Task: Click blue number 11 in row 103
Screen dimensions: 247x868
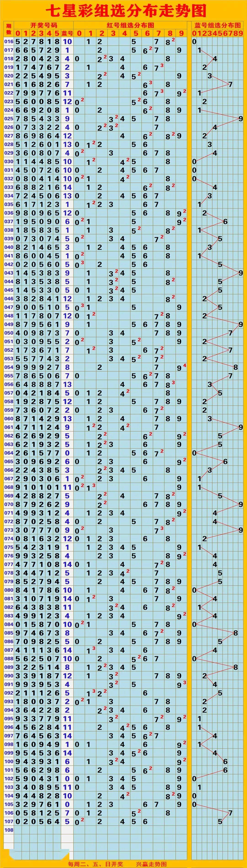Action: [x=67, y=787]
